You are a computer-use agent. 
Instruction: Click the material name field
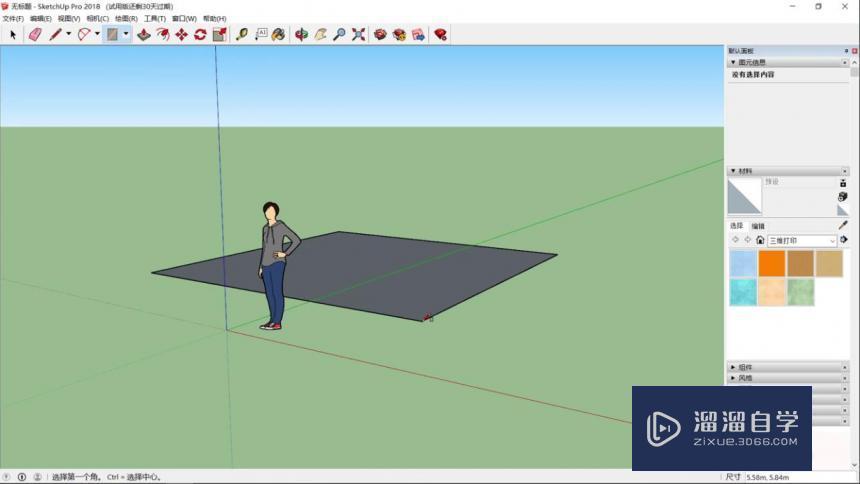pyautogui.click(x=800, y=182)
